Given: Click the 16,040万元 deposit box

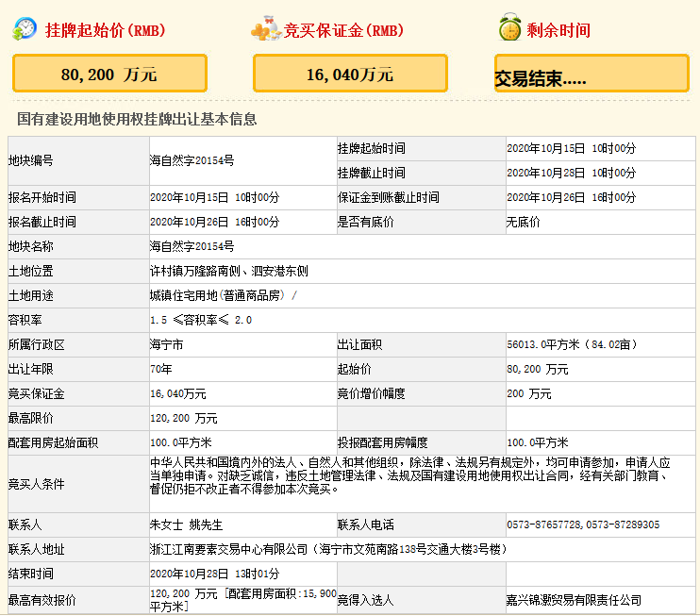Looking at the screenshot, I should tap(350, 74).
